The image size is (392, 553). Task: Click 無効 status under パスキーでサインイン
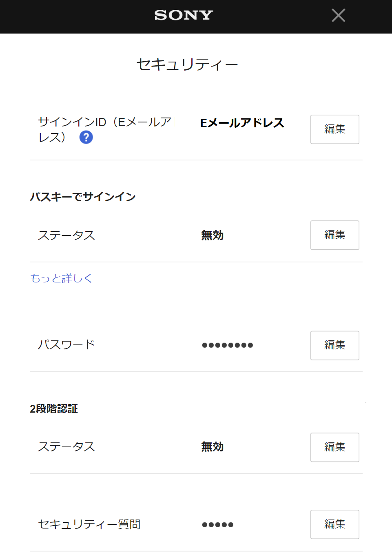[212, 235]
